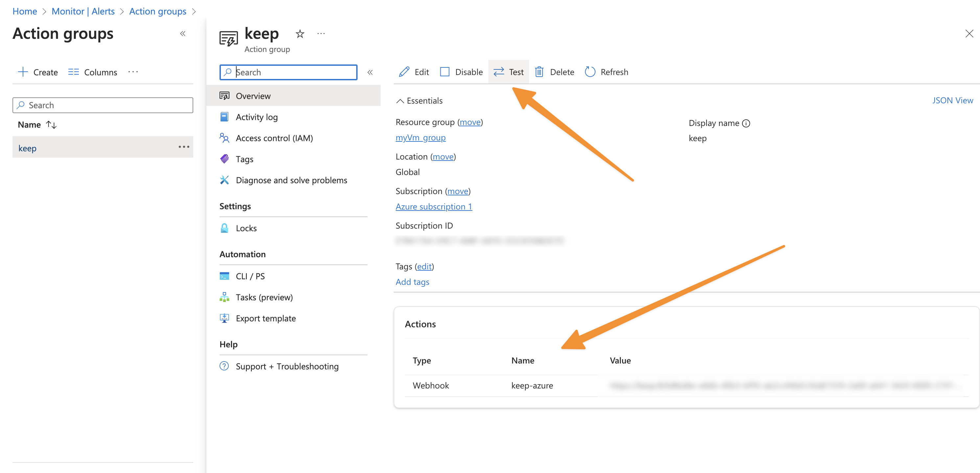
Task: Click the edit link next to Tags
Action: [x=424, y=266]
